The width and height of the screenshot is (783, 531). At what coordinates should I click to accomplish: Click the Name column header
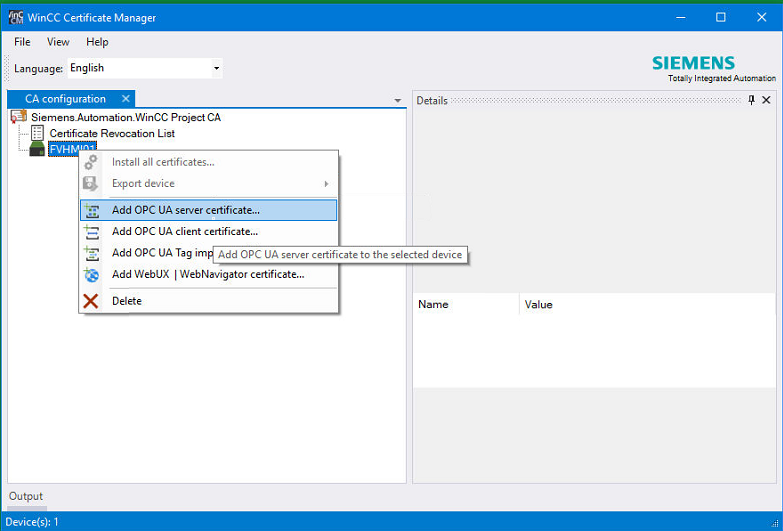pos(434,305)
